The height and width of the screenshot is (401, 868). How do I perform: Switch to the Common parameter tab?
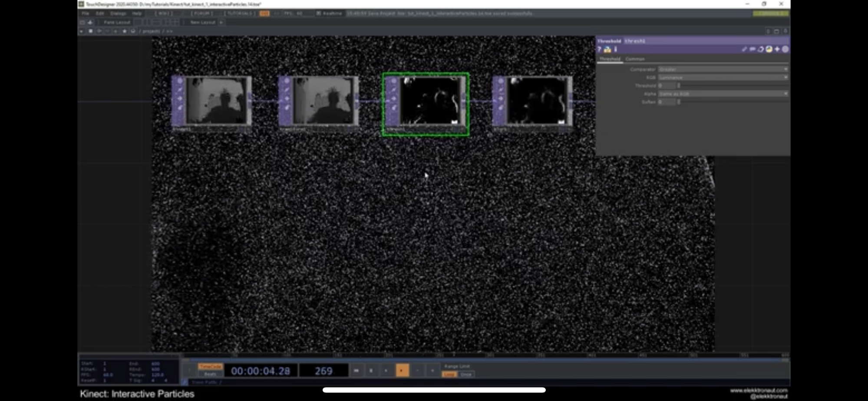point(635,59)
